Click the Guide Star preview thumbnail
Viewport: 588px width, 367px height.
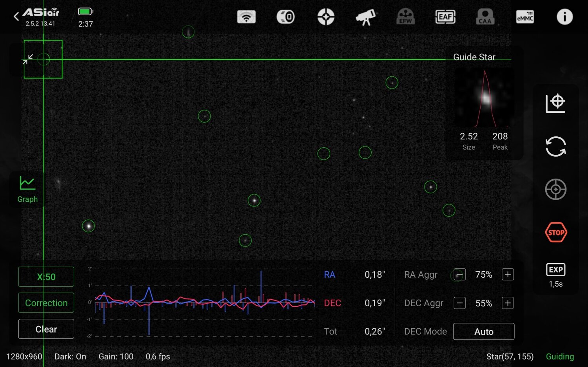(485, 98)
